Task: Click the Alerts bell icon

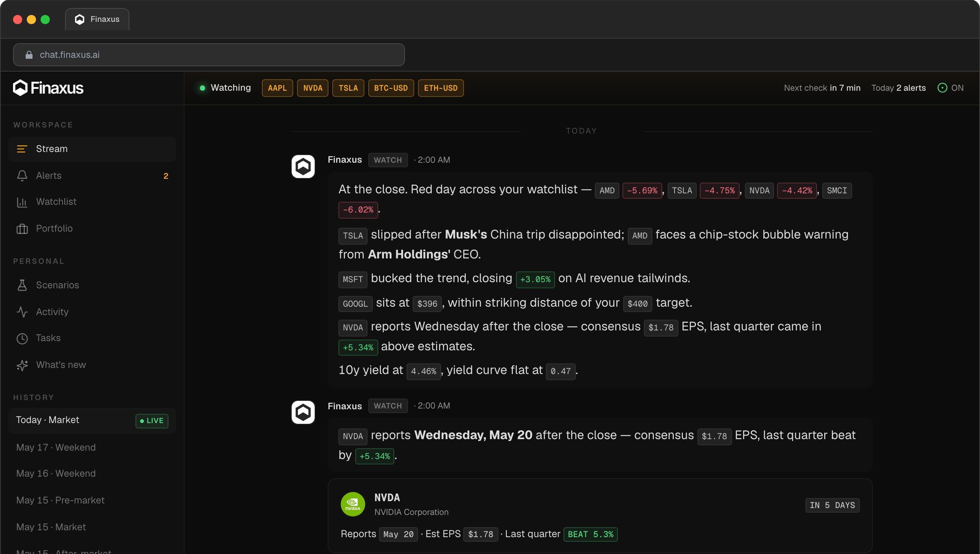Action: pos(22,176)
